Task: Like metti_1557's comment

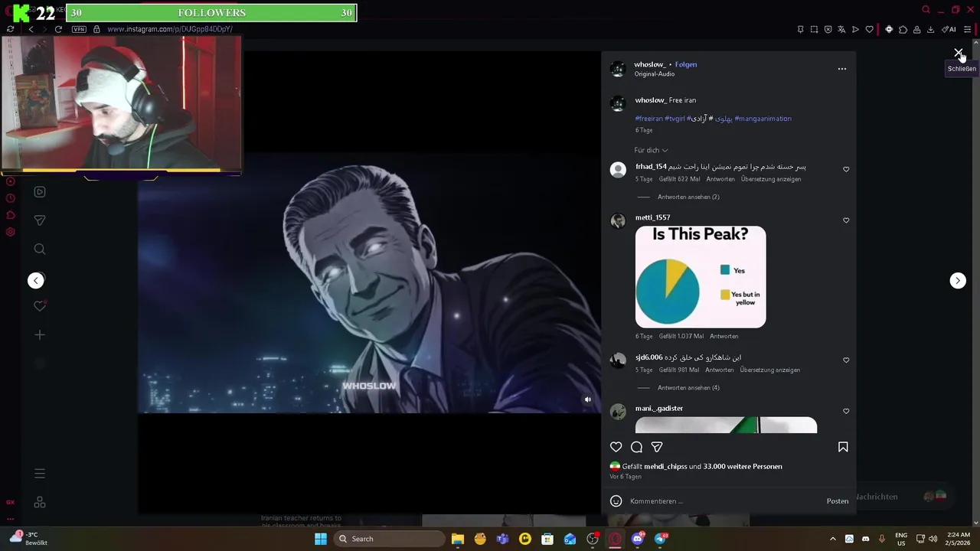Action: pos(846,220)
